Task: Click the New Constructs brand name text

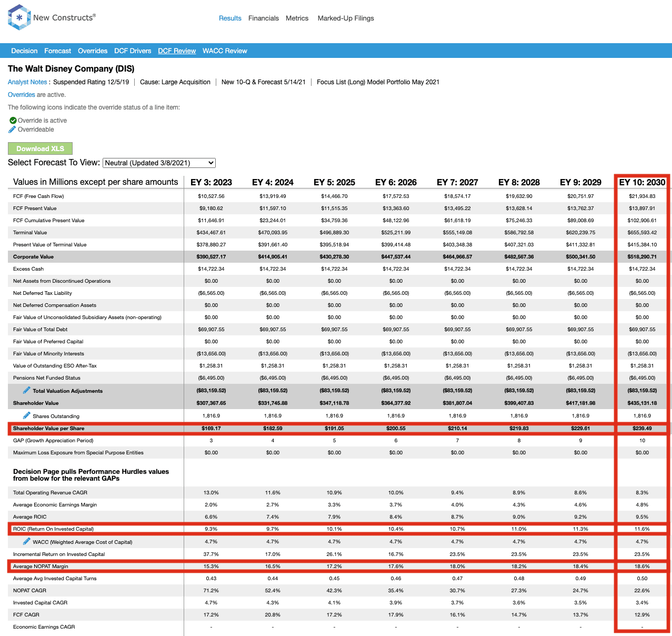Action: 64,17
